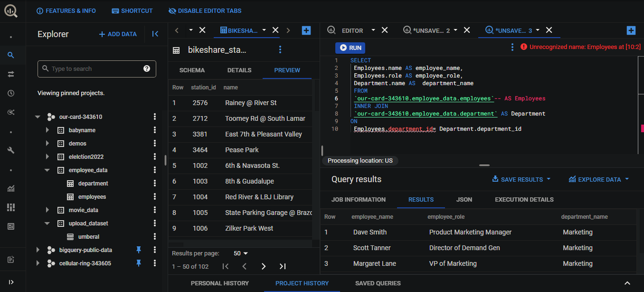The height and width of the screenshot is (292, 644).
Task: Switch to the SCHEMA tab
Action: pyautogui.click(x=192, y=70)
